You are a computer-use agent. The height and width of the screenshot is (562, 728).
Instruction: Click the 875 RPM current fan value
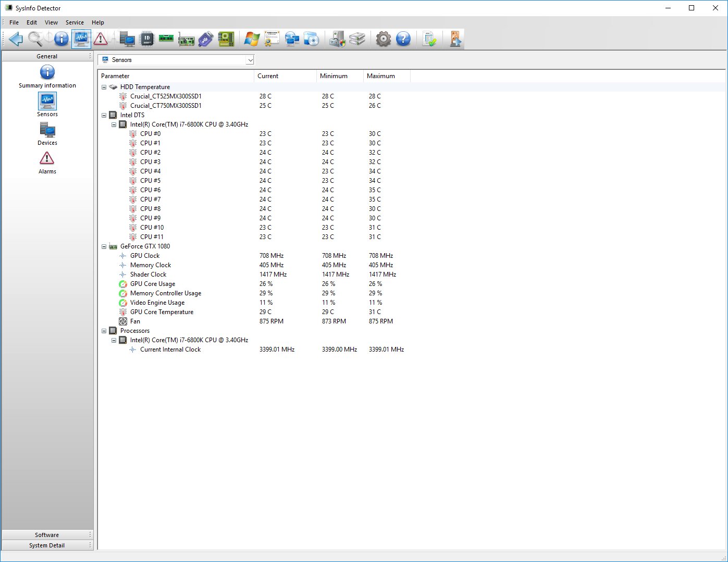pyautogui.click(x=272, y=321)
